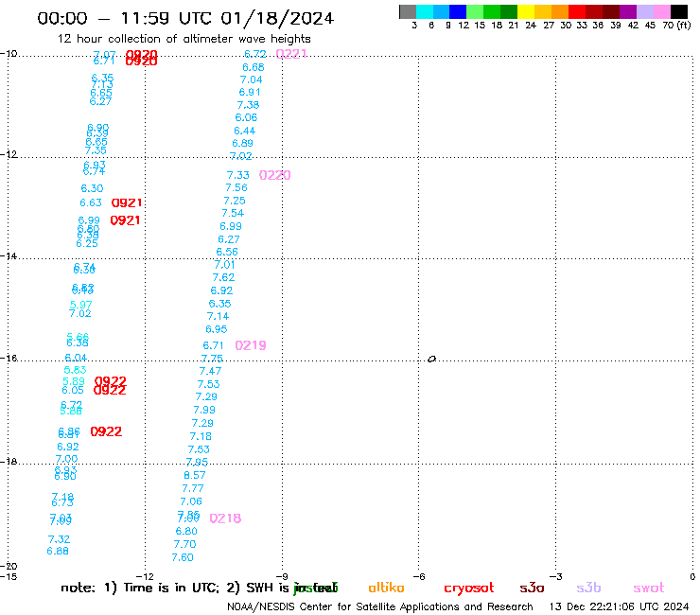The width and height of the screenshot is (700, 615).
Task: Click the wave height value 7.70
Action: (184, 544)
